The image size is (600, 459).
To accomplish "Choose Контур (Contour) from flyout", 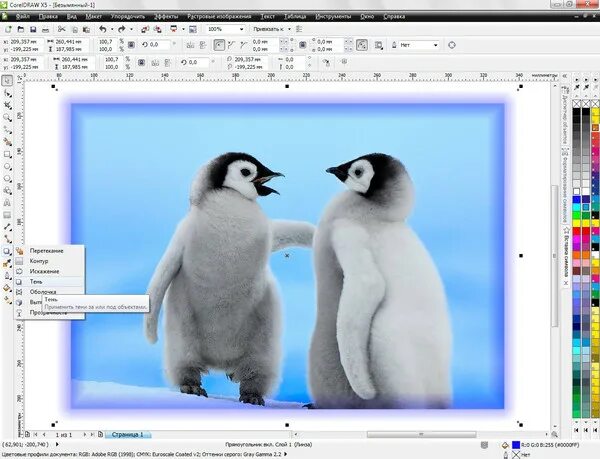I will pyautogui.click(x=49, y=261).
